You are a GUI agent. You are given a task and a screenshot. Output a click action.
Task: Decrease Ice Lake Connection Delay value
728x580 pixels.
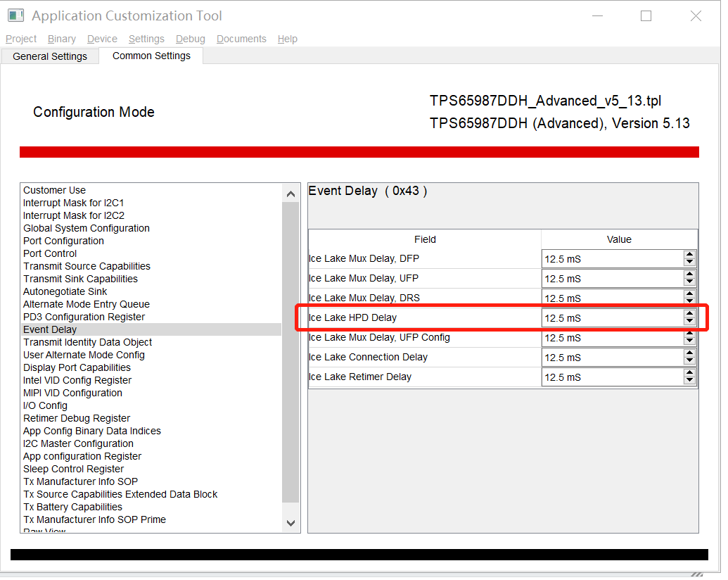(x=689, y=361)
